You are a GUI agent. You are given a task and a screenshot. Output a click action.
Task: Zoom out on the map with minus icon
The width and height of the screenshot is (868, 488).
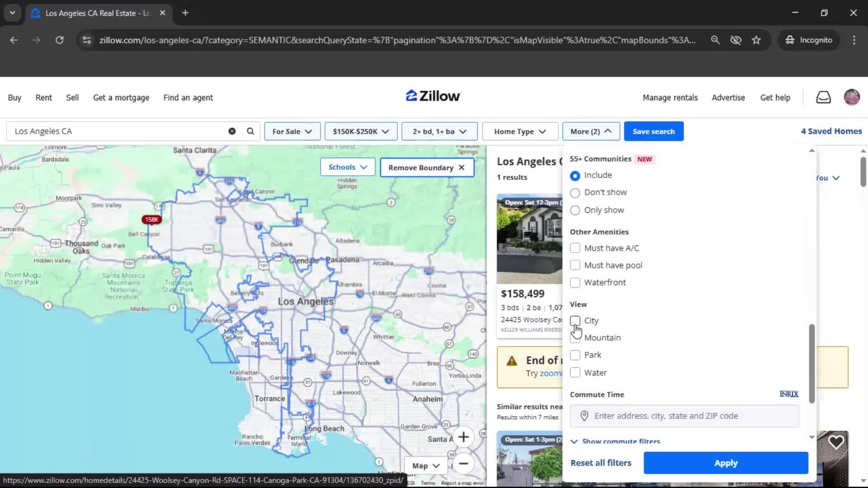(464, 464)
